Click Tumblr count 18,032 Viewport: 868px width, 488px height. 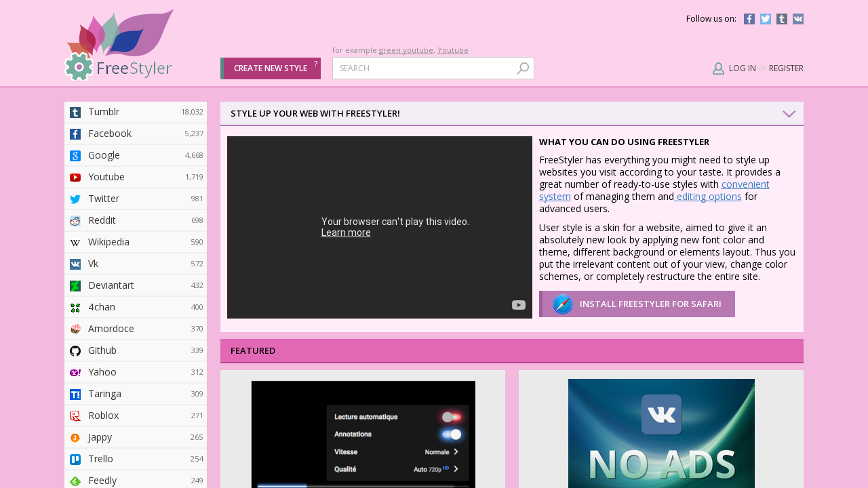(192, 113)
